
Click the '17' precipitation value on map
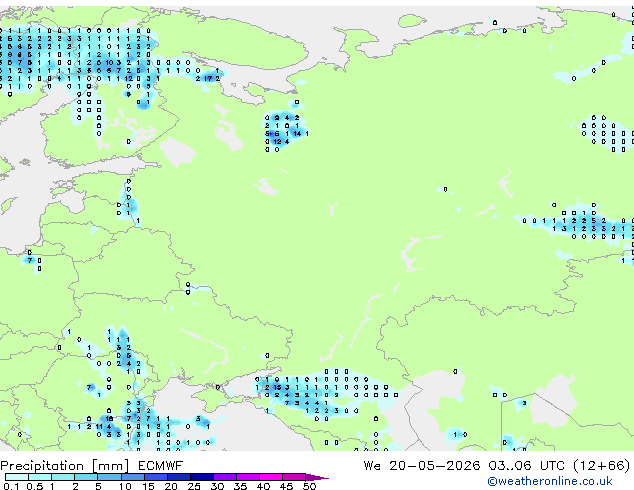208,78
